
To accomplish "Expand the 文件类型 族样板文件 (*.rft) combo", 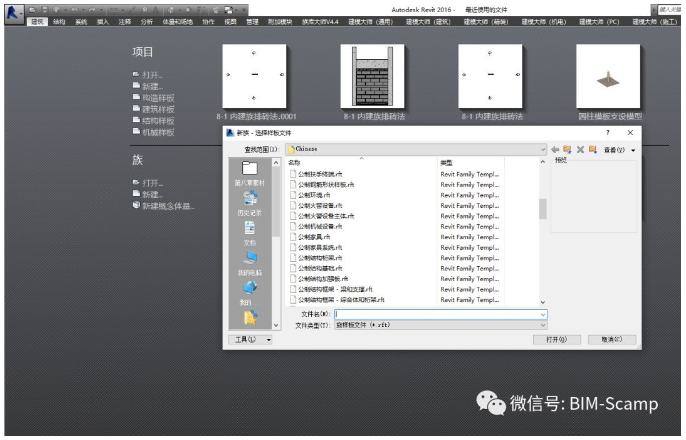I will (441, 325).
